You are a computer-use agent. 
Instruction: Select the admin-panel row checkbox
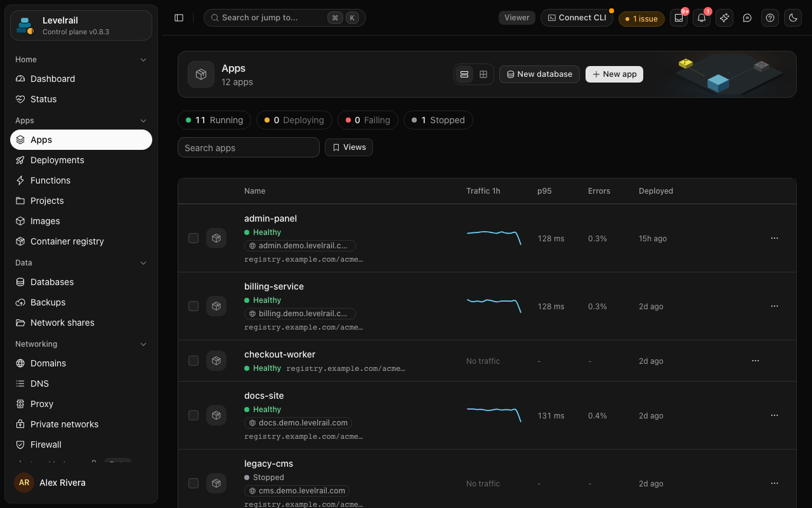pyautogui.click(x=193, y=238)
